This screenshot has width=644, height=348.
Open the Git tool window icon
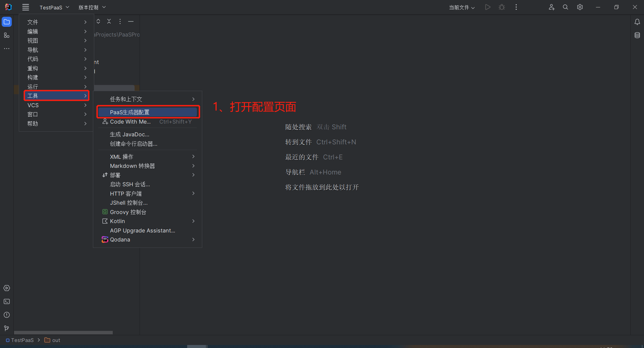click(7, 328)
